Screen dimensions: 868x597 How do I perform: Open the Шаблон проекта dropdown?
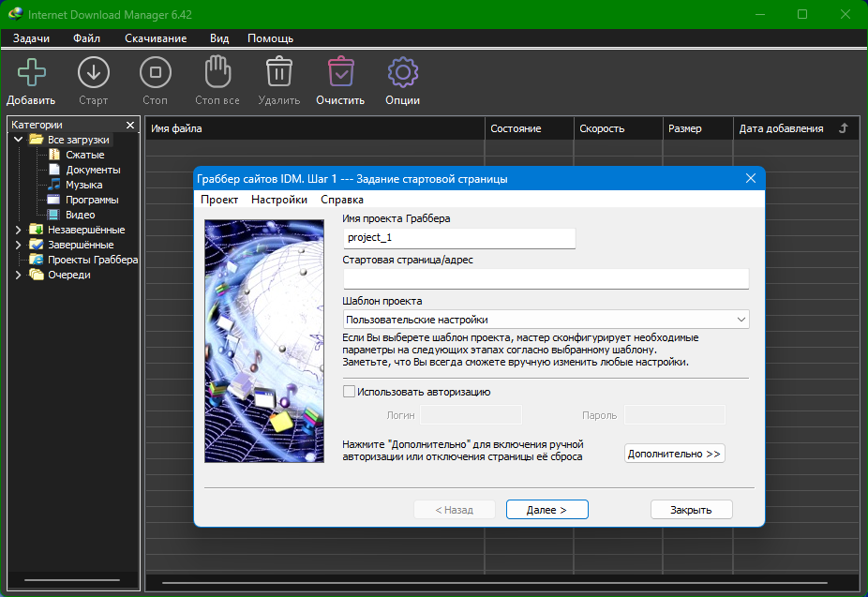[546, 320]
